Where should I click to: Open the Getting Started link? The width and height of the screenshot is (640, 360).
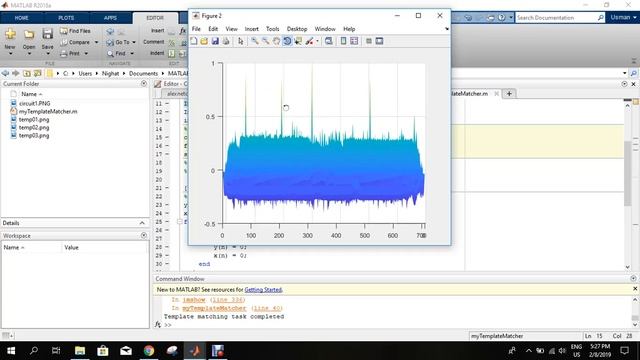point(263,289)
